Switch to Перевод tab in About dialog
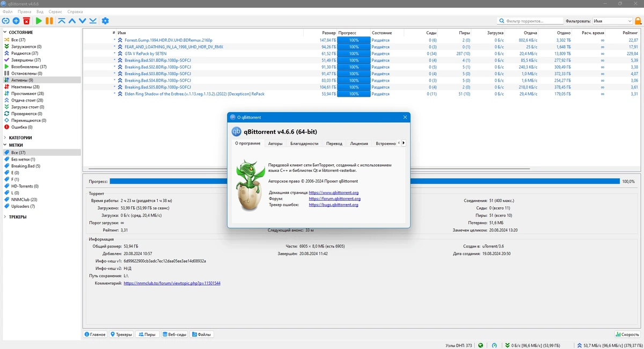This screenshot has height=349, width=644. tap(334, 143)
